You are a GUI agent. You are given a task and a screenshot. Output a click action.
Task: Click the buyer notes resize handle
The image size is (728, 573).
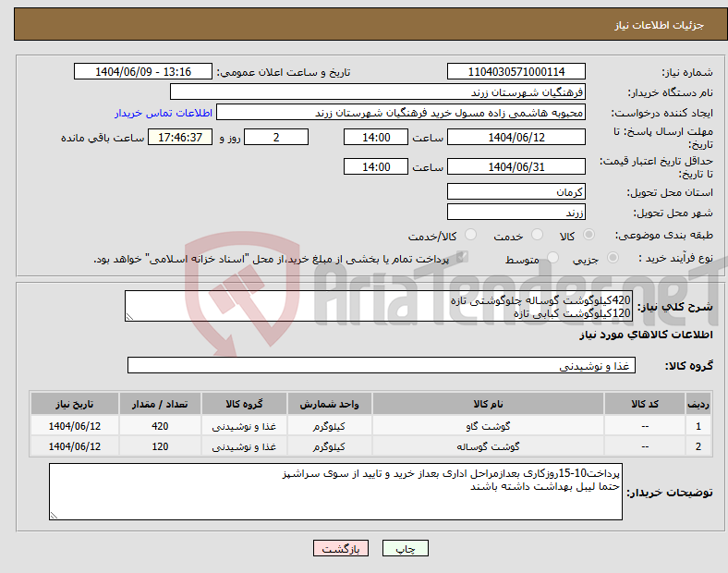pos(54,516)
